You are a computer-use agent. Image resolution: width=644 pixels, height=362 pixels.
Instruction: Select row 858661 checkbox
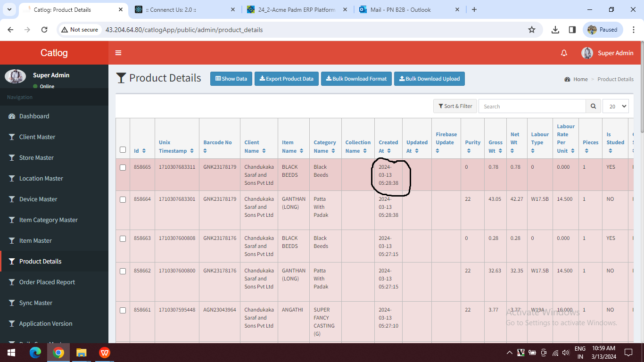pos(123,310)
